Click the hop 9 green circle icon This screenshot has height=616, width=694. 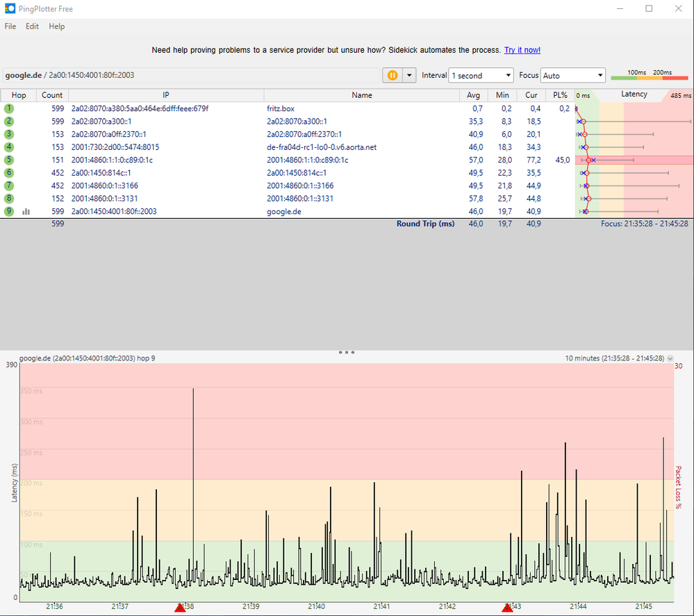tap(9, 211)
